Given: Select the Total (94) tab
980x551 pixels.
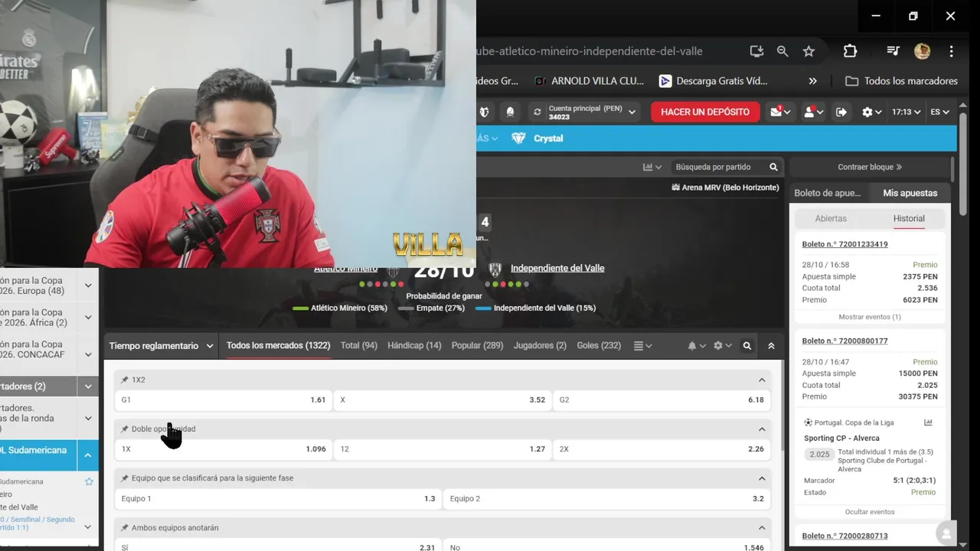Looking at the screenshot, I should point(359,346).
